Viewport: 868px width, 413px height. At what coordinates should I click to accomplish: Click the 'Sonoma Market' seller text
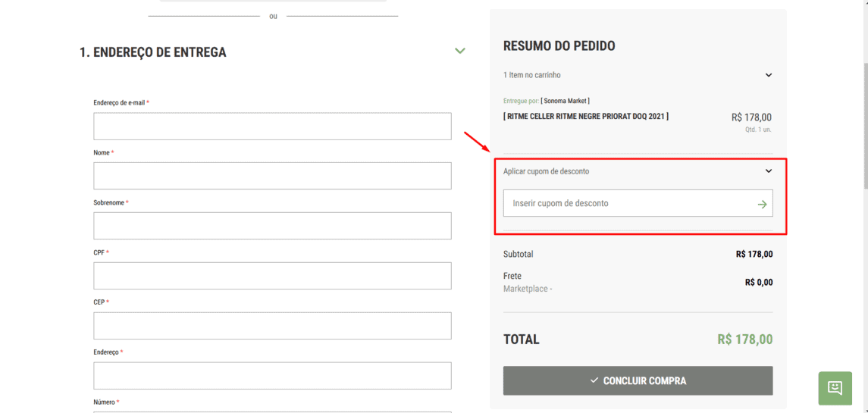click(566, 101)
